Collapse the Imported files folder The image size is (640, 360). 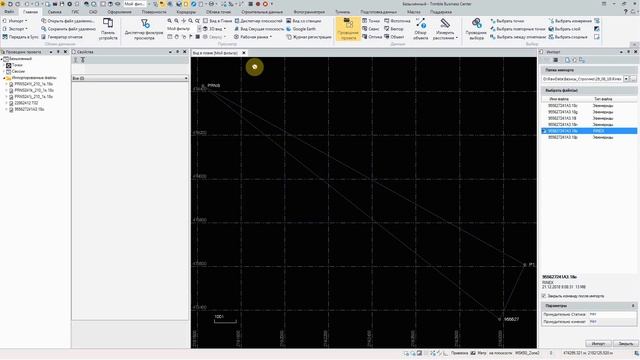pos(4,78)
